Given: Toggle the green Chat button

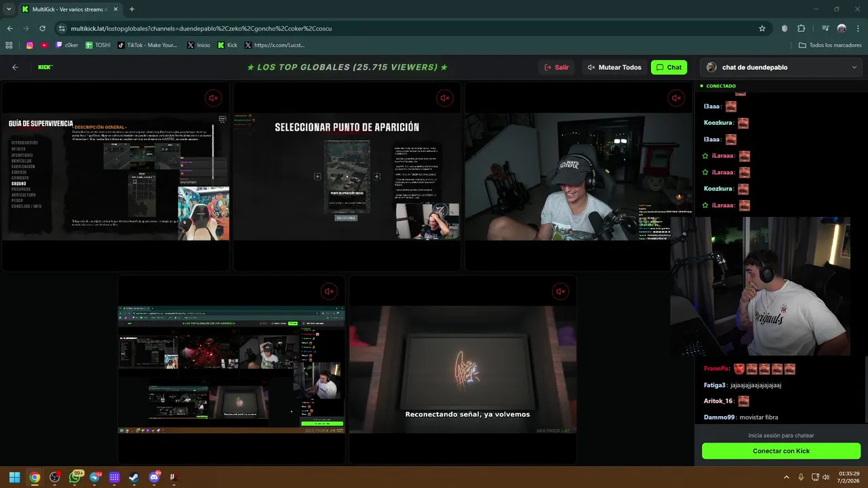Looking at the screenshot, I should (669, 67).
